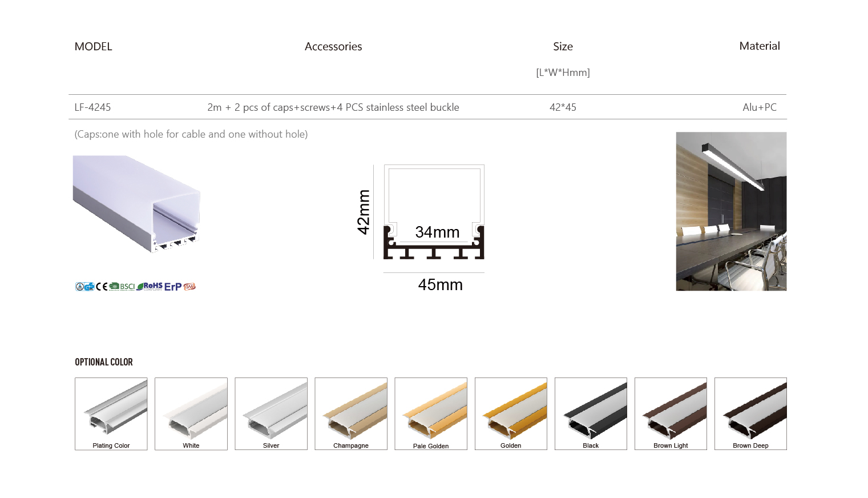Click the TUV GS certification logo
The width and height of the screenshot is (868, 498).
click(x=85, y=287)
